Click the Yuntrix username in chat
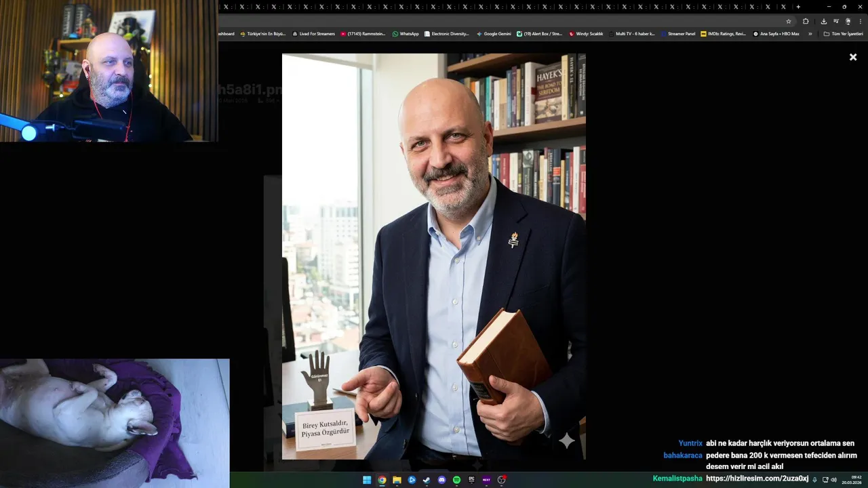The image size is (868, 488). tap(690, 443)
